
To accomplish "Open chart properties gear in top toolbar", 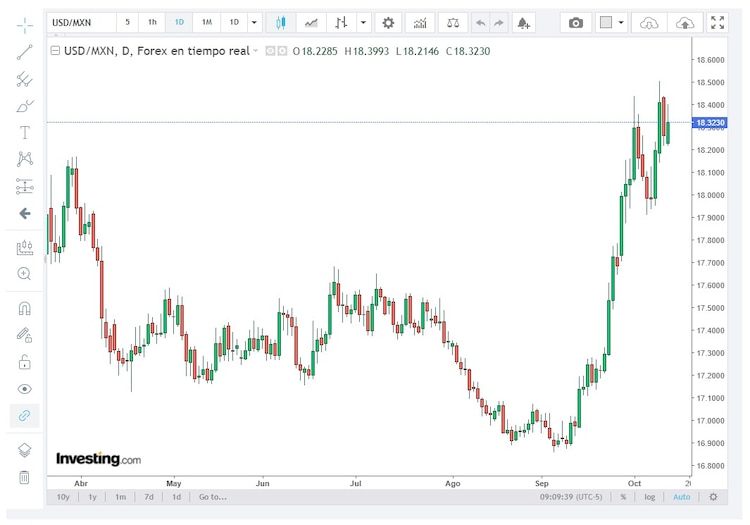I will (388, 22).
